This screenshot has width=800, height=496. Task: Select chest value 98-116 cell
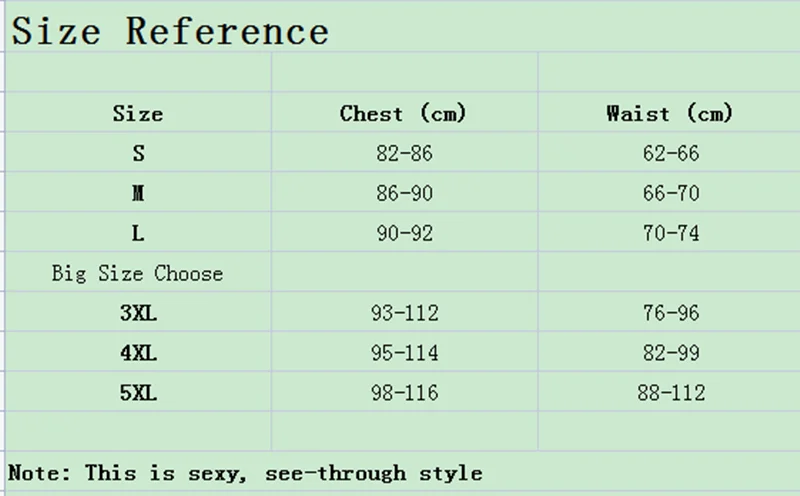click(x=403, y=393)
